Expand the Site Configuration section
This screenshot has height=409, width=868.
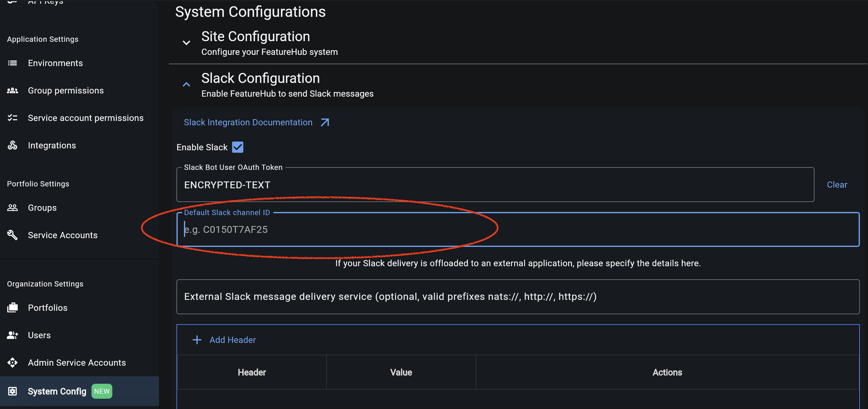[186, 43]
